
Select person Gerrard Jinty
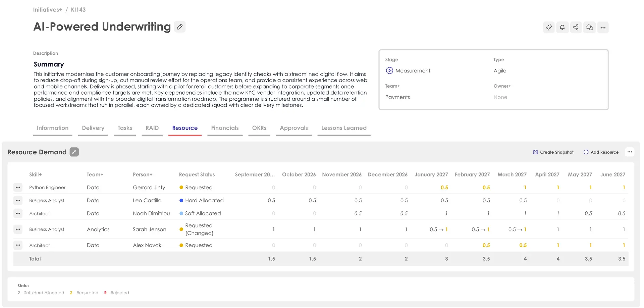click(x=149, y=188)
